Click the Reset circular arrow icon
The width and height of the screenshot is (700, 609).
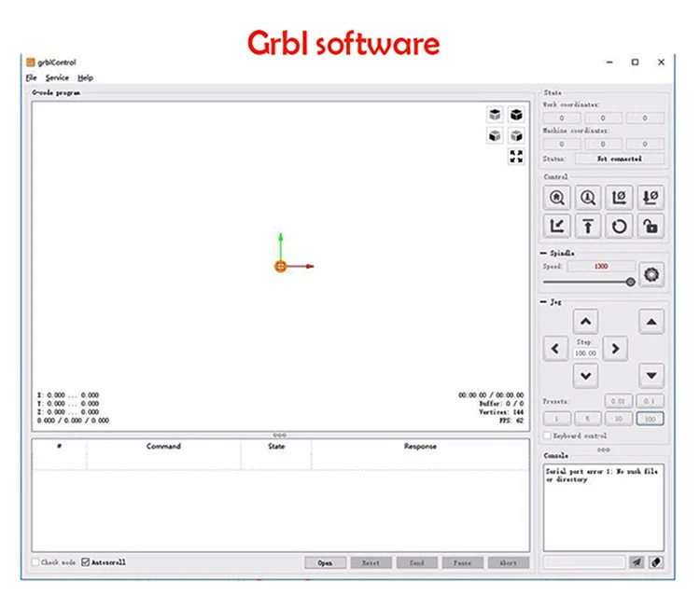619,227
